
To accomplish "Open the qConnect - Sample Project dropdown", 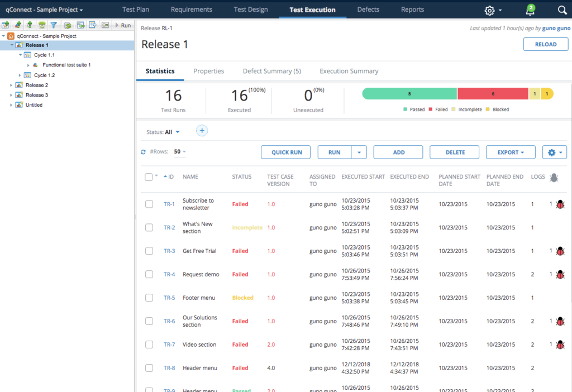I will (44, 10).
